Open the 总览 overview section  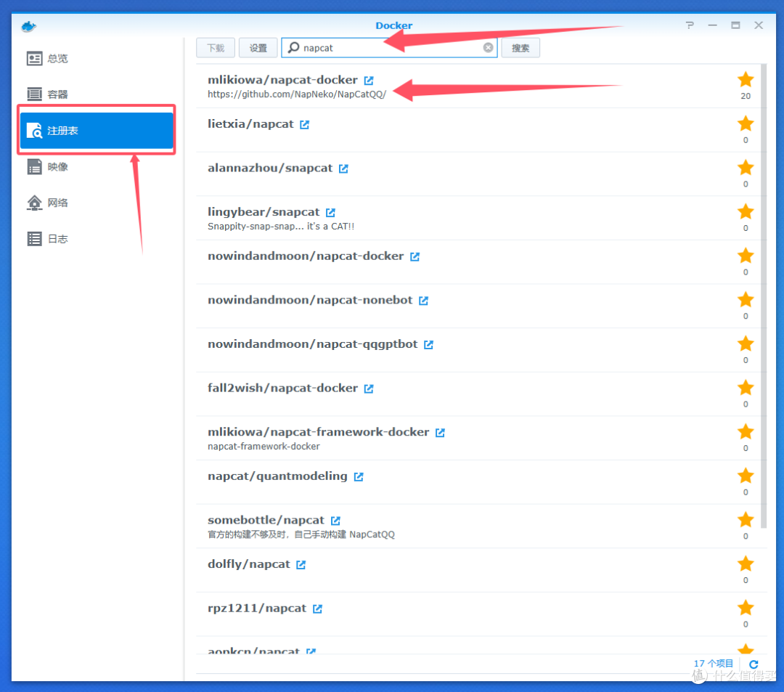point(97,59)
